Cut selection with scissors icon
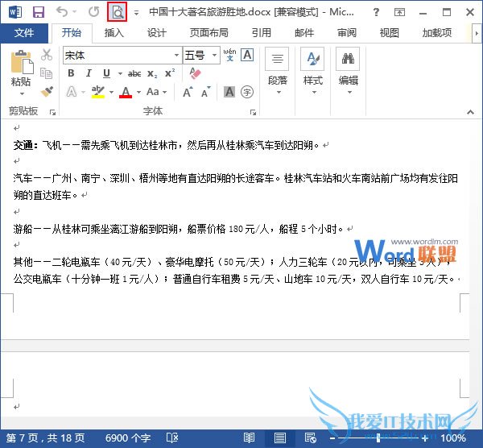The image size is (483, 448). click(47, 55)
